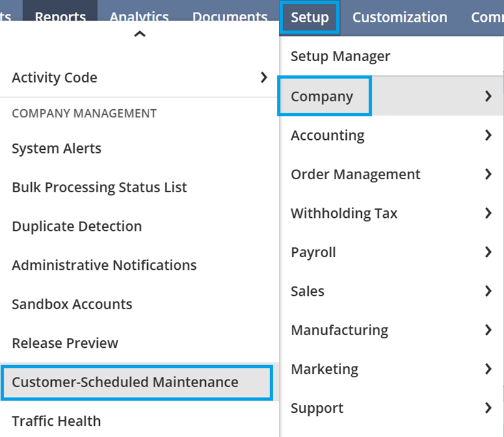This screenshot has height=437, width=504.
Task: Go to Sandbox Accounts
Action: click(72, 304)
